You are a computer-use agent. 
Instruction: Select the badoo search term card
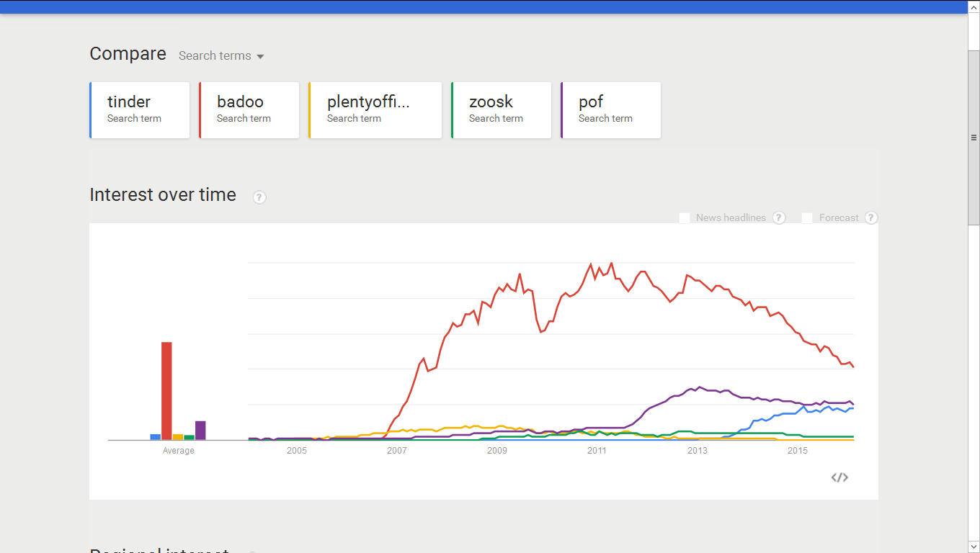pos(249,110)
